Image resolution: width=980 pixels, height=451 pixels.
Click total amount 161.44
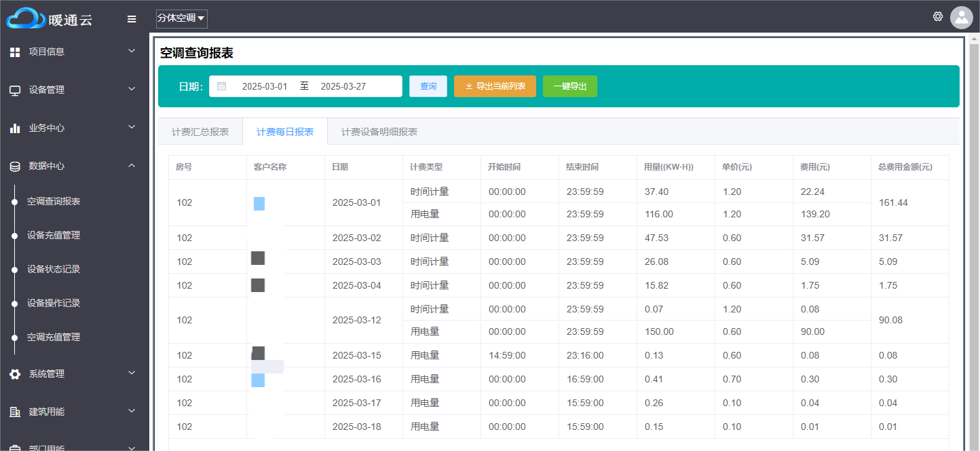pyautogui.click(x=893, y=202)
